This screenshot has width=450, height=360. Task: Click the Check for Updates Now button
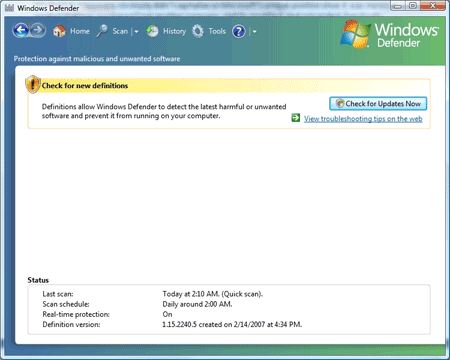tap(378, 104)
